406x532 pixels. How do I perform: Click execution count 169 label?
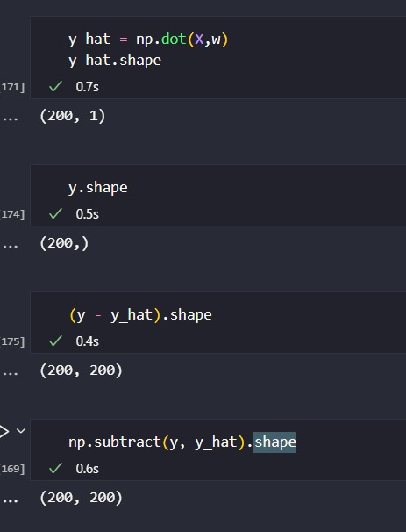coord(12,469)
